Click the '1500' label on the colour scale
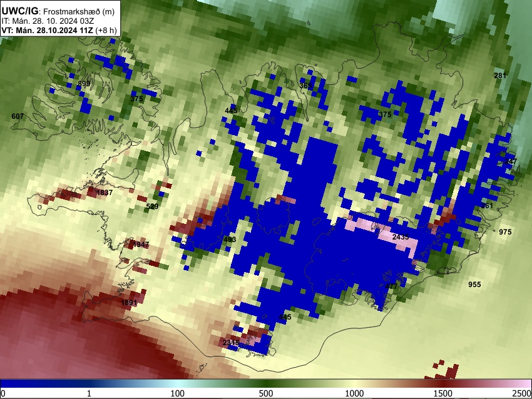532x399 pixels. point(443,393)
